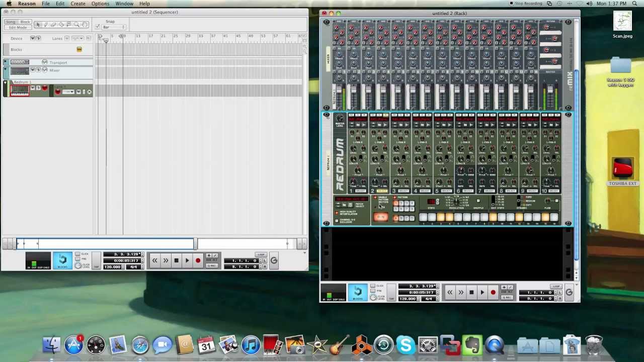This screenshot has height=362, width=644.
Task: Click the Redrum Run button
Action: click(380, 217)
